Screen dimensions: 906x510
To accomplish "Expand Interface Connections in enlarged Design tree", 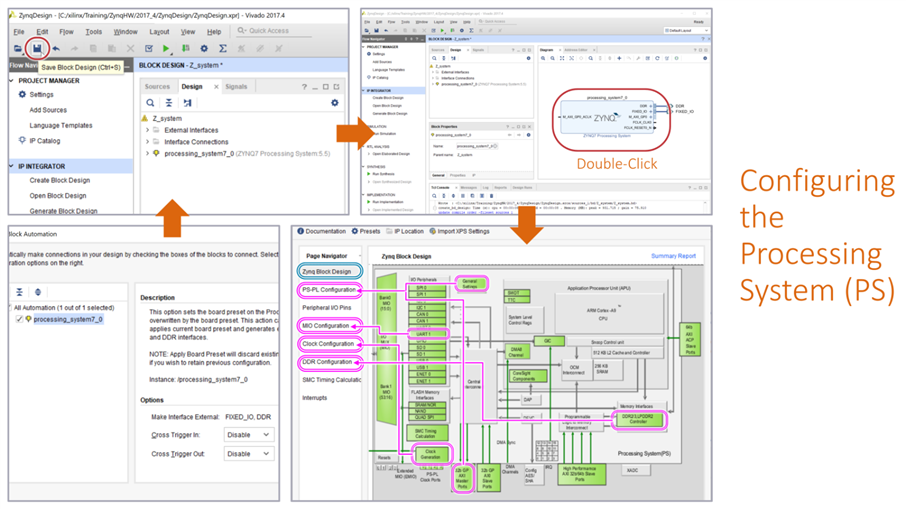I will (147, 142).
